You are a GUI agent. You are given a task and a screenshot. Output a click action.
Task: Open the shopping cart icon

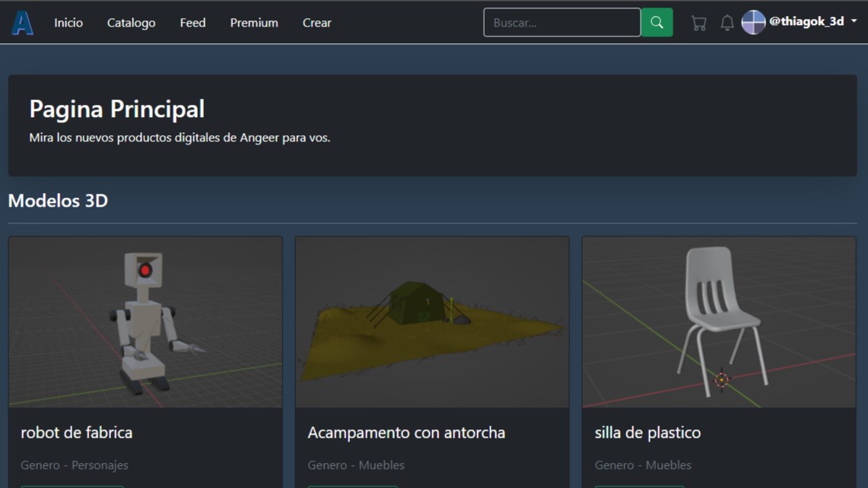pos(698,23)
